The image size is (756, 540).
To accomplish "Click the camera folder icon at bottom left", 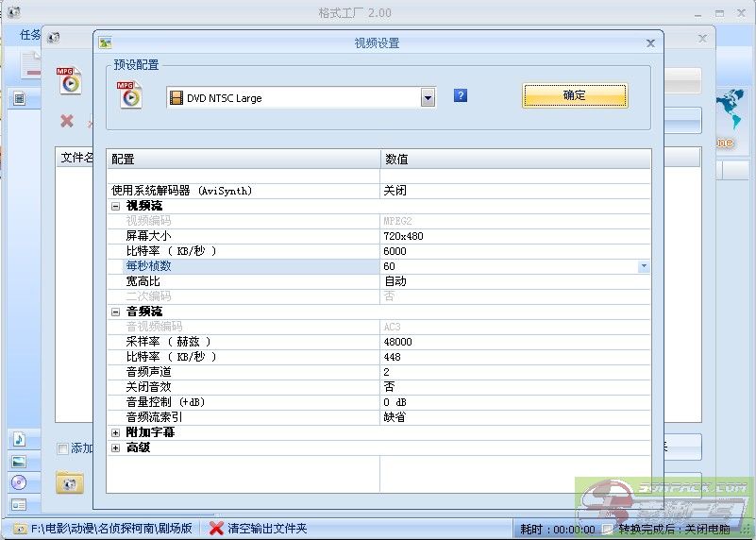I will tap(69, 482).
